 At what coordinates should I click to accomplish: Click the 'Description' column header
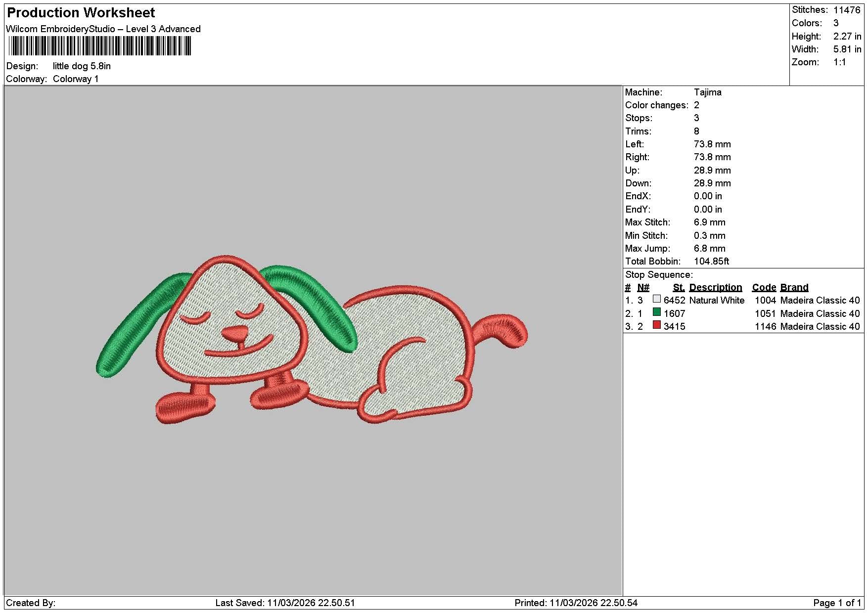715,287
